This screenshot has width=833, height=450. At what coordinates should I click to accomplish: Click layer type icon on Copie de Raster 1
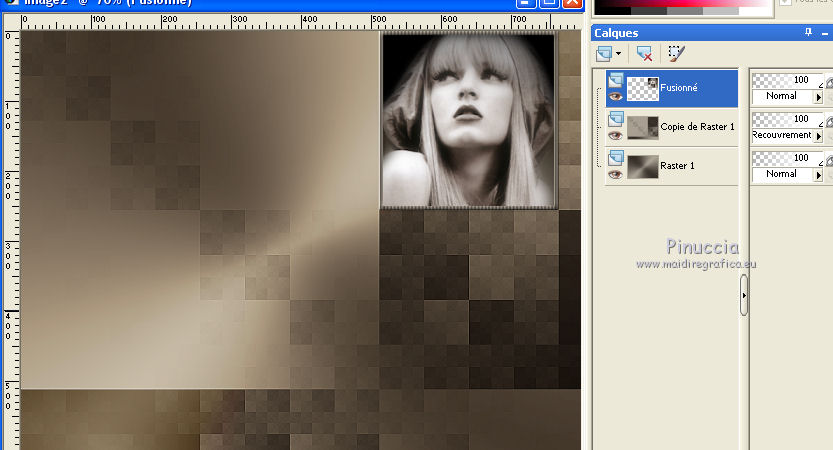[x=616, y=118]
